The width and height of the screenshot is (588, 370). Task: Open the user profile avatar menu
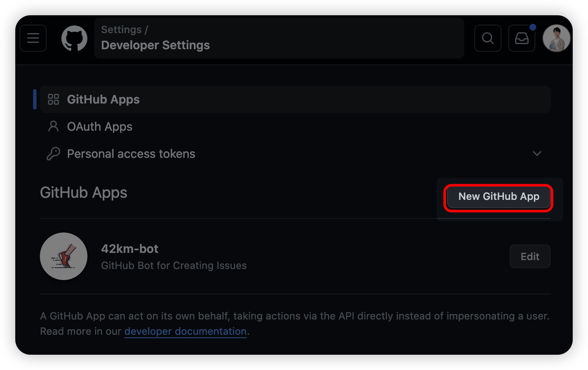coord(556,38)
